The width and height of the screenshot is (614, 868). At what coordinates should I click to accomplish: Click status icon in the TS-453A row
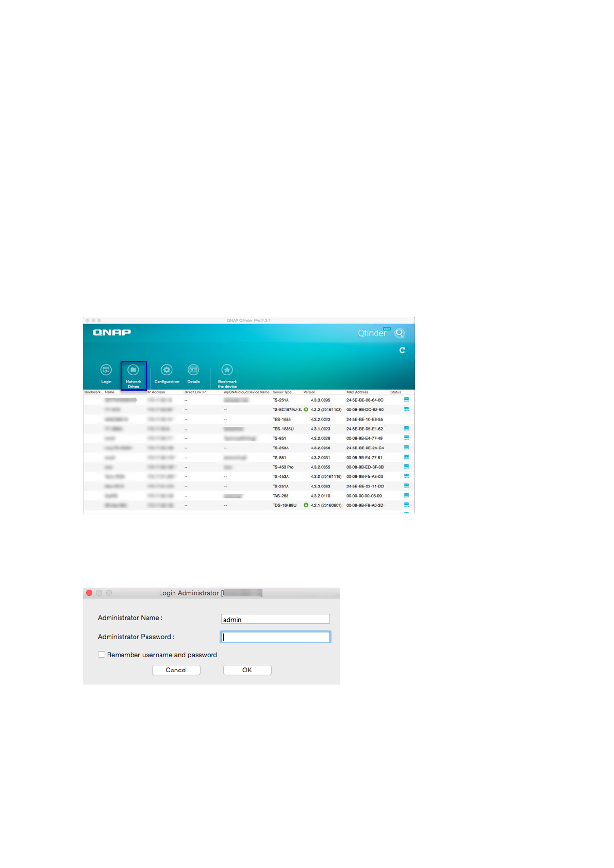[x=406, y=476]
